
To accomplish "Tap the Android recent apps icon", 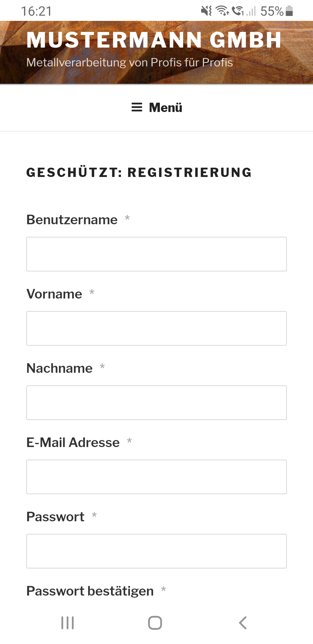I will (68, 623).
